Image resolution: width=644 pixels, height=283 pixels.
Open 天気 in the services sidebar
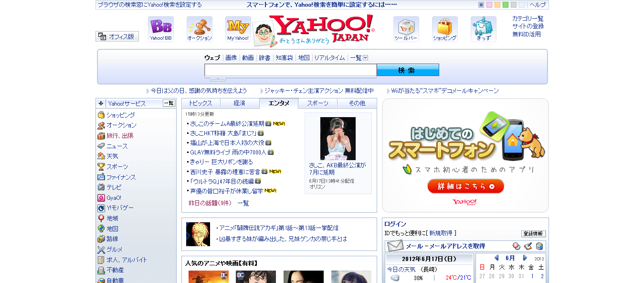tap(112, 156)
